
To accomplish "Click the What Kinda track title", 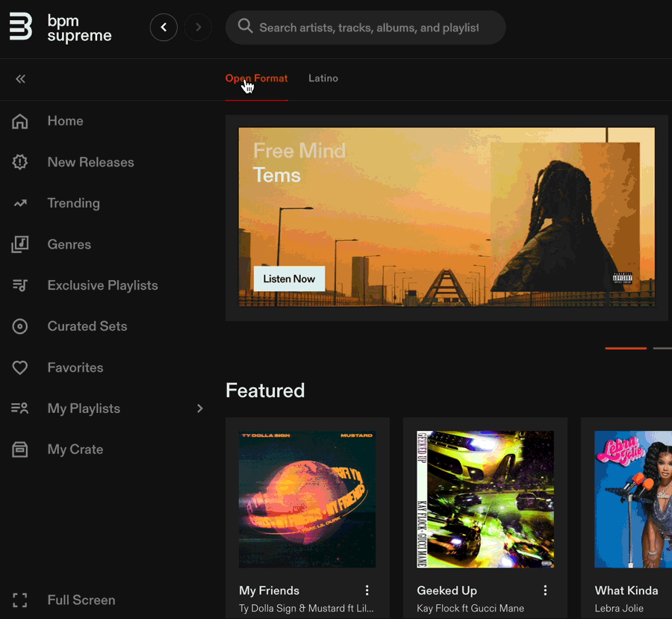I will click(x=626, y=591).
